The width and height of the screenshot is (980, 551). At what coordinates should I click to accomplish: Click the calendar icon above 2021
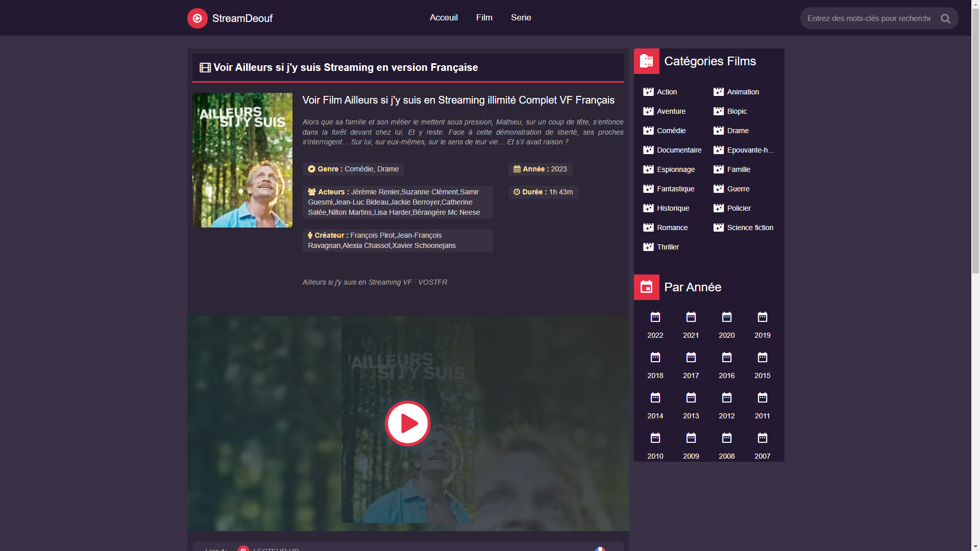(x=691, y=317)
